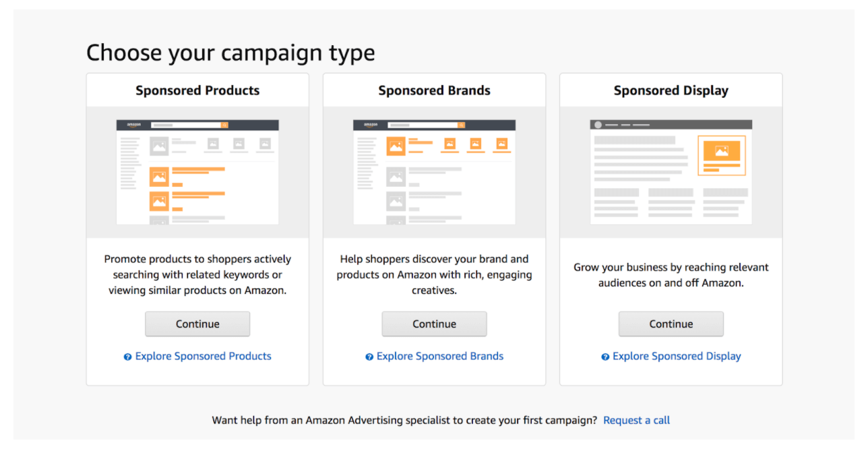Click the Sponsored Display preview illustration

[x=671, y=172]
